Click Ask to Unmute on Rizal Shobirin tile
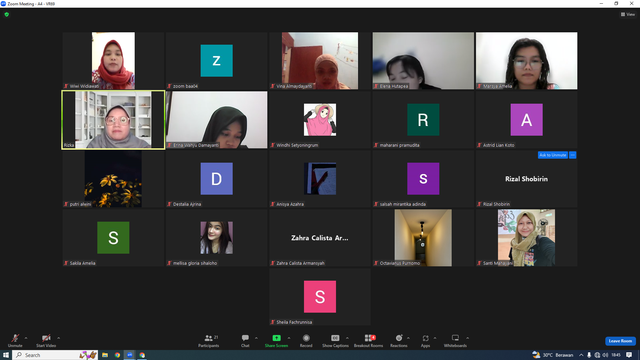Screen dimensions: 640x360 [x=553, y=155]
